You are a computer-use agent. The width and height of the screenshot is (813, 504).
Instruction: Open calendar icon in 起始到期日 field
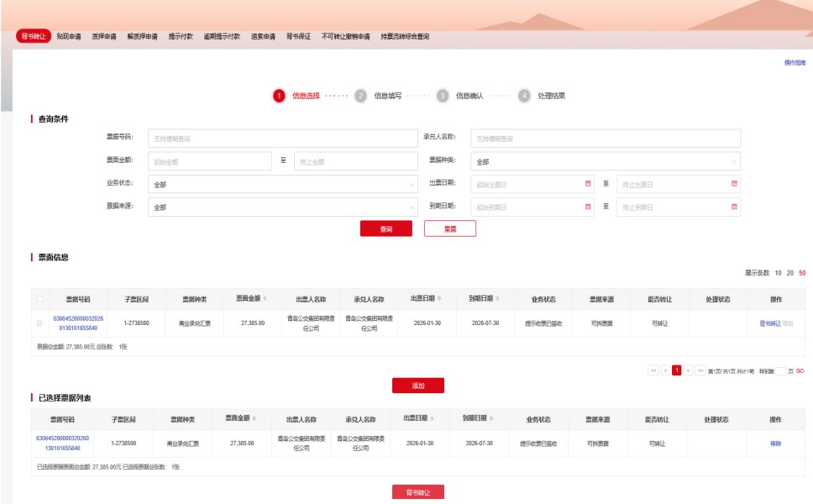pyautogui.click(x=588, y=206)
